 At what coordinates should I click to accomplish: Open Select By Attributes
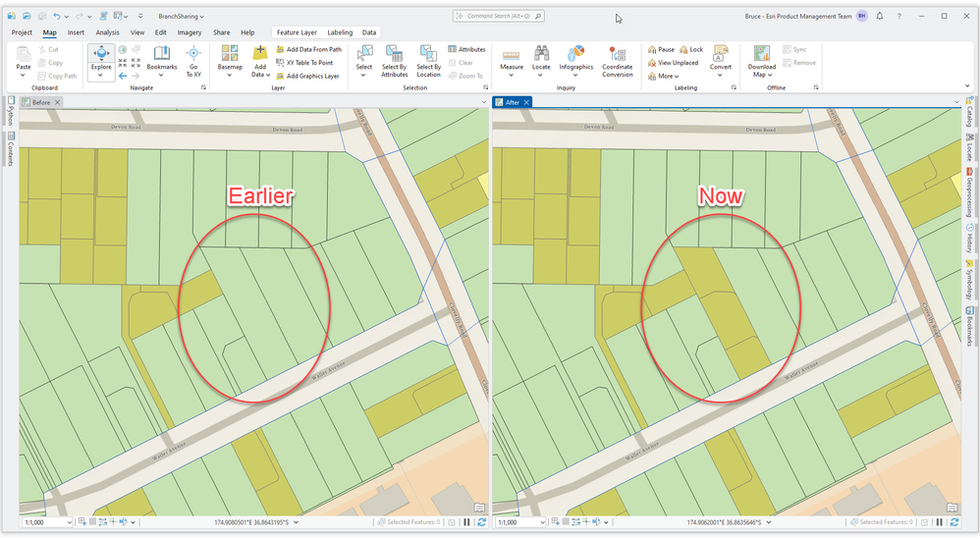click(395, 61)
